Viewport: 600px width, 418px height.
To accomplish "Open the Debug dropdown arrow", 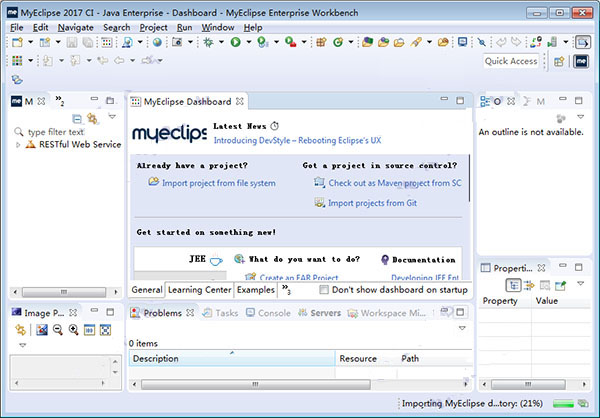I will tap(221, 42).
